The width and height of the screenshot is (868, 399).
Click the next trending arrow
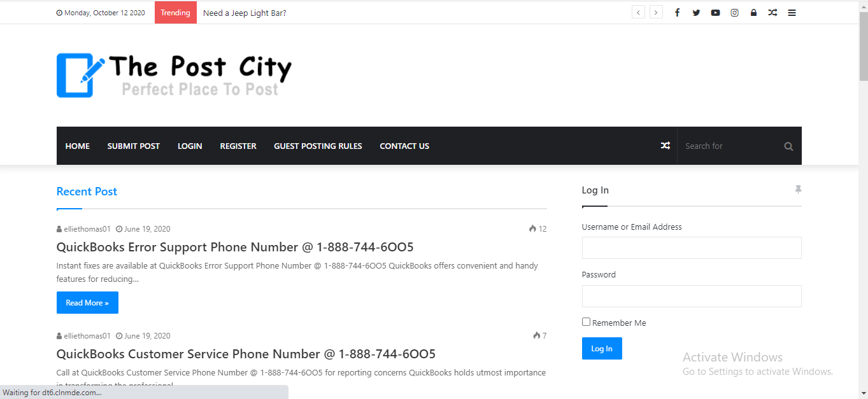(656, 12)
